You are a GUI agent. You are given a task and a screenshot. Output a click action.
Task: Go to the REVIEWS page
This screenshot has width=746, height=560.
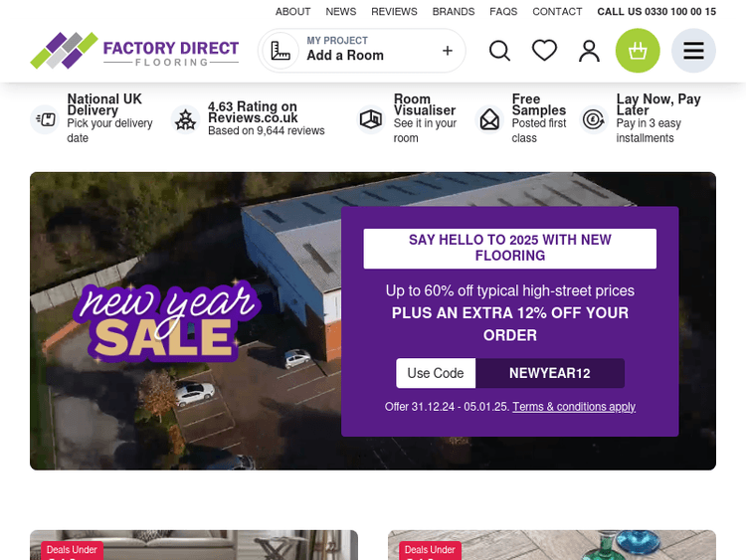[394, 11]
